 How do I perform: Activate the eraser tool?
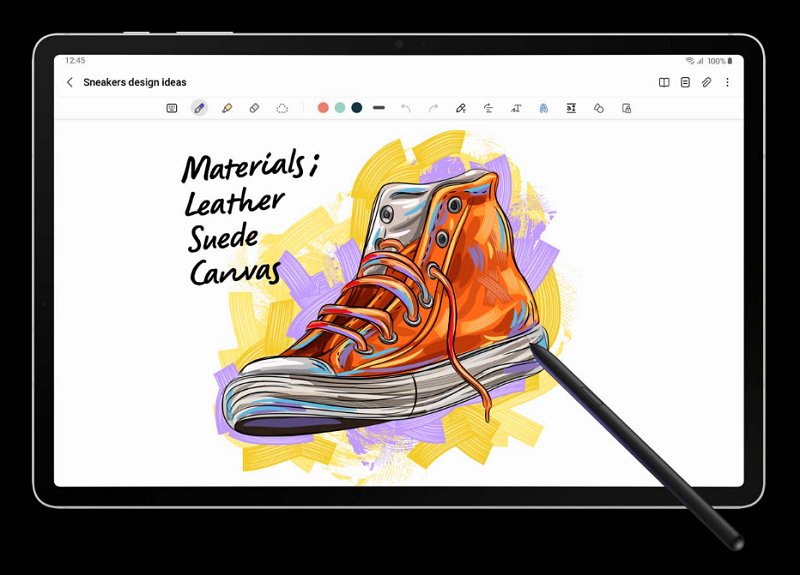click(x=254, y=108)
